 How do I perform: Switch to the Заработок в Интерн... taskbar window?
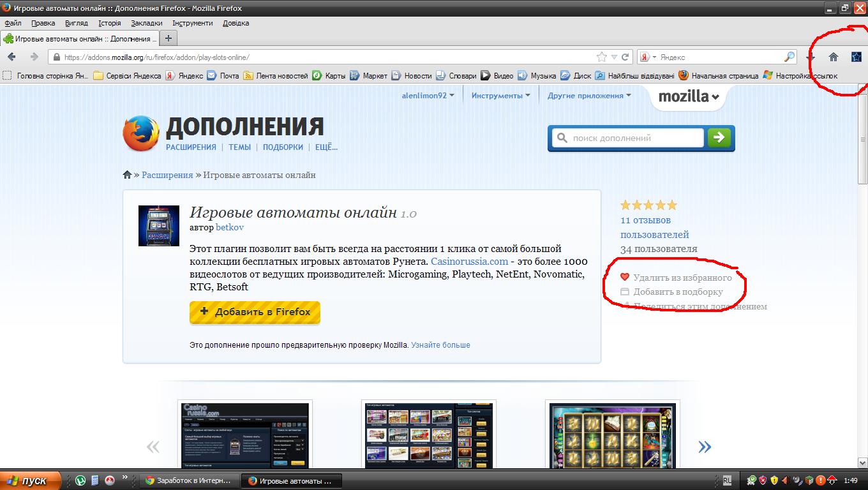[189, 480]
